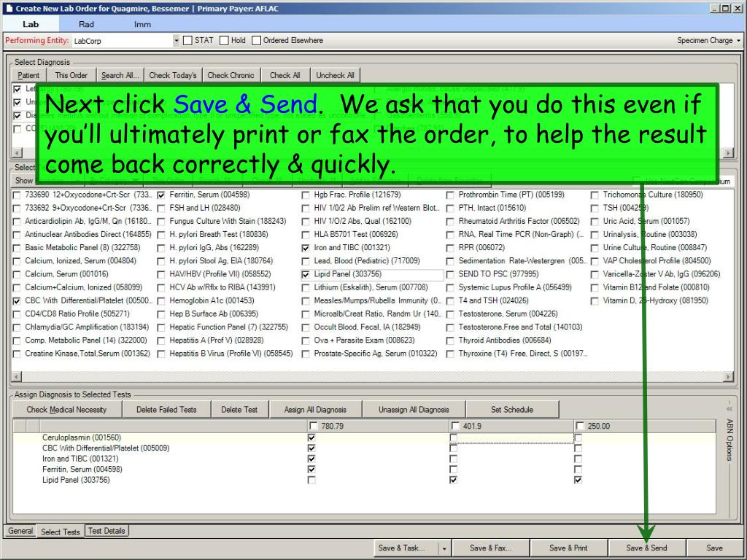Check Comp. Metabolic Panel (14) test
The width and height of the screenshot is (747, 560).
pyautogui.click(x=17, y=341)
